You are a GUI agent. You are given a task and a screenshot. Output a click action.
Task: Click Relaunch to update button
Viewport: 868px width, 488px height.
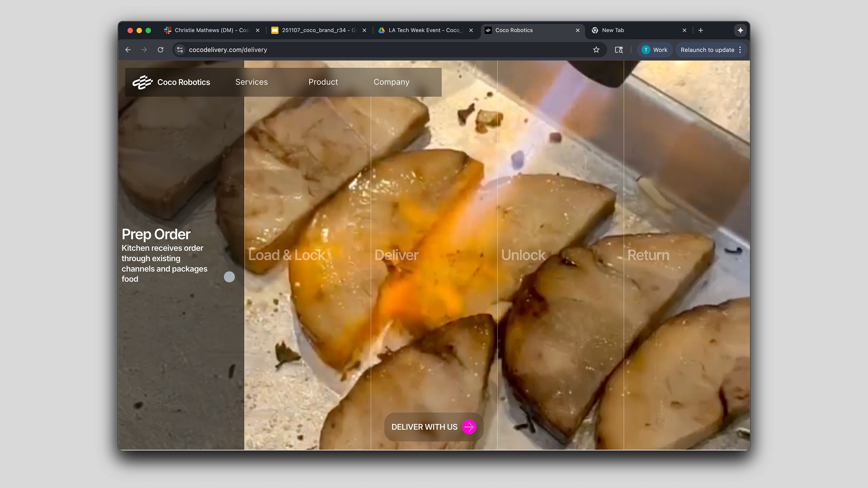[x=707, y=50]
